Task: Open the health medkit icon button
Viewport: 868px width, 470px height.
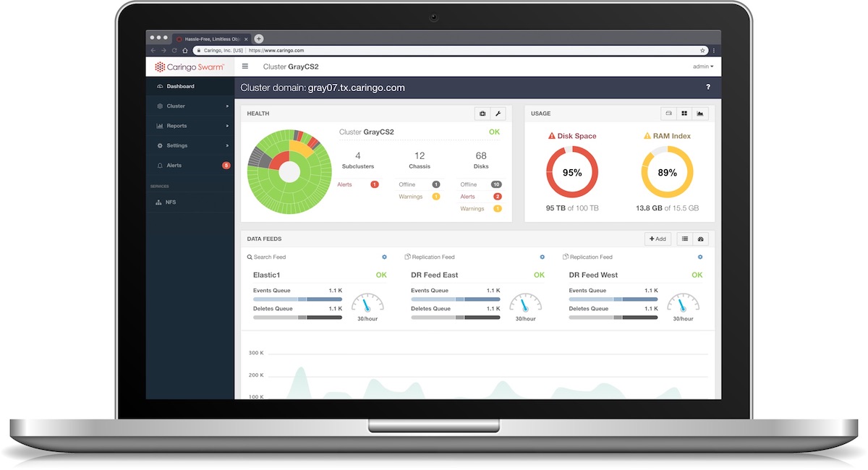Action: 482,114
